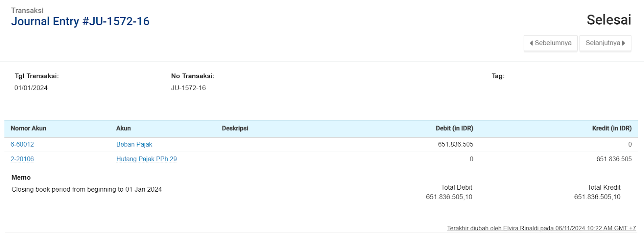
Task: Click the Selesai status label
Action: click(x=609, y=20)
